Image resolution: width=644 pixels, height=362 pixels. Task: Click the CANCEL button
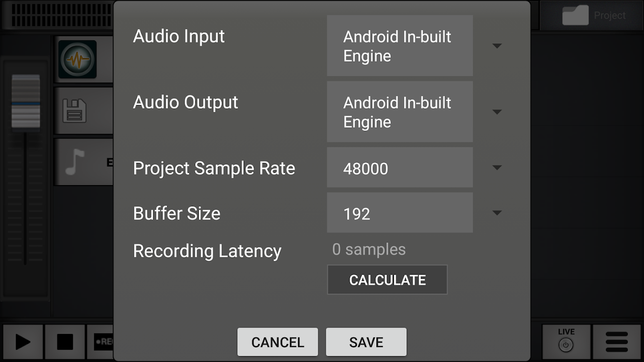[x=278, y=342]
